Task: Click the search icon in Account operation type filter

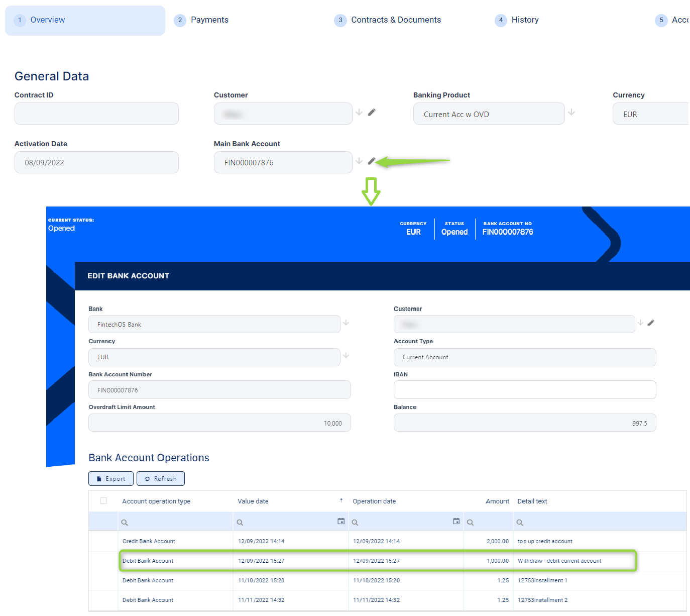Action: point(125,523)
